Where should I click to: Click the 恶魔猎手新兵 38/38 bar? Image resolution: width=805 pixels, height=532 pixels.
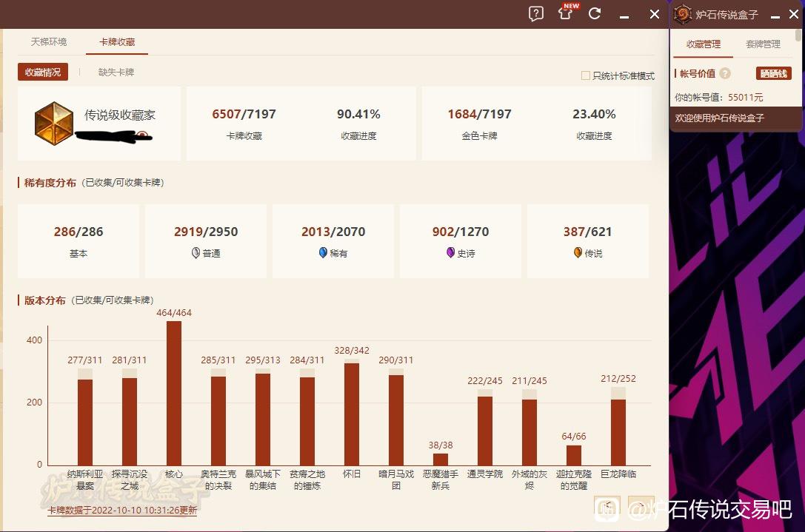point(441,459)
